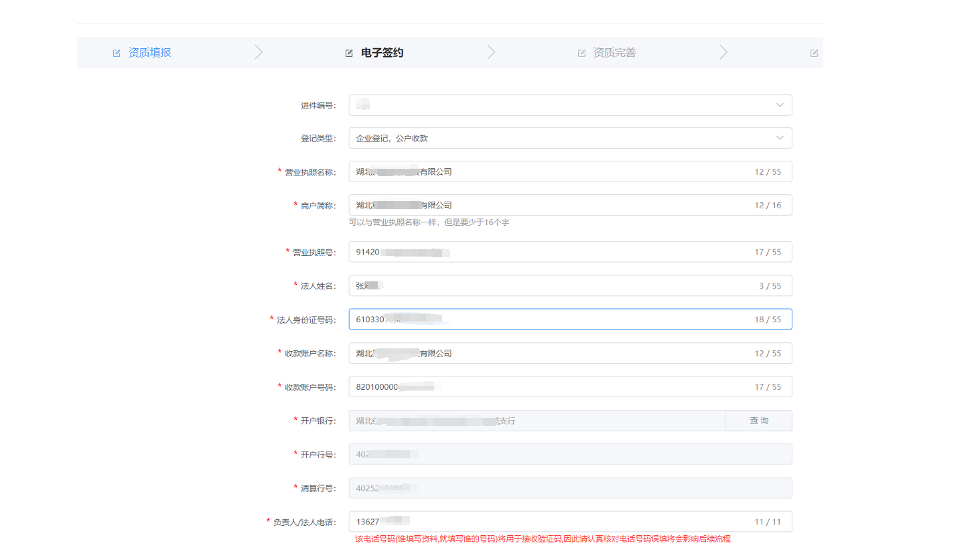Click the arrow after 资质填报 step

pos(259,52)
